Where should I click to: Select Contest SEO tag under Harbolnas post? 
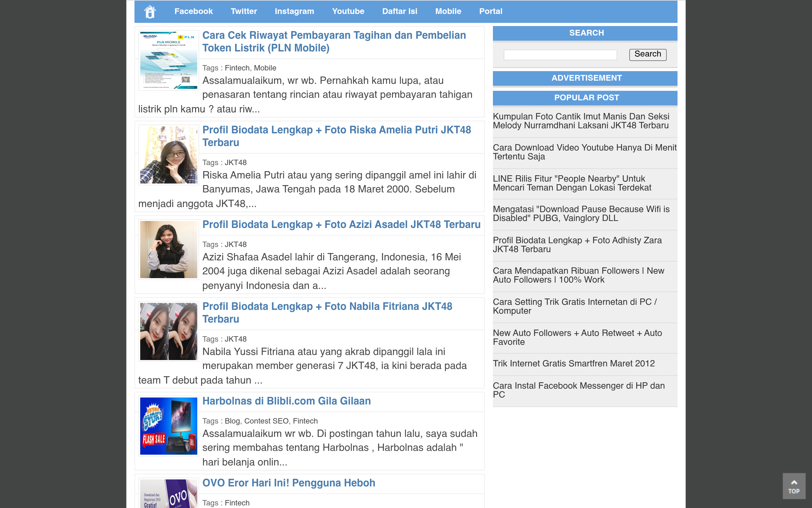[x=266, y=421]
